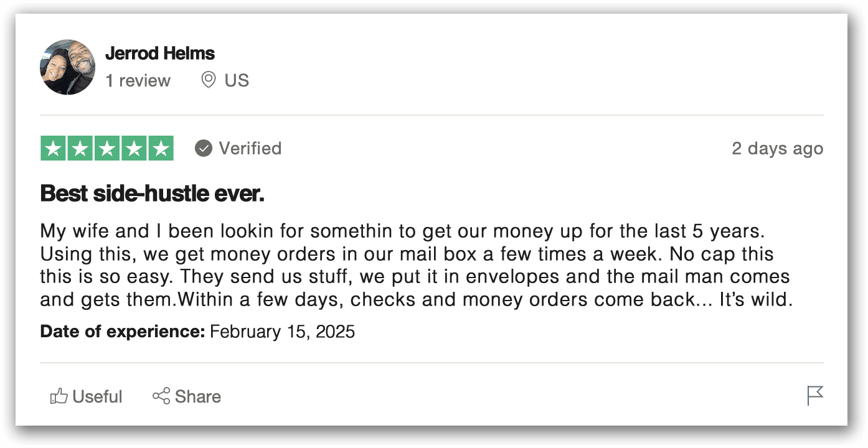Open the Jerrod Helms reviewer name link
The image size is (868, 448).
pyautogui.click(x=160, y=54)
